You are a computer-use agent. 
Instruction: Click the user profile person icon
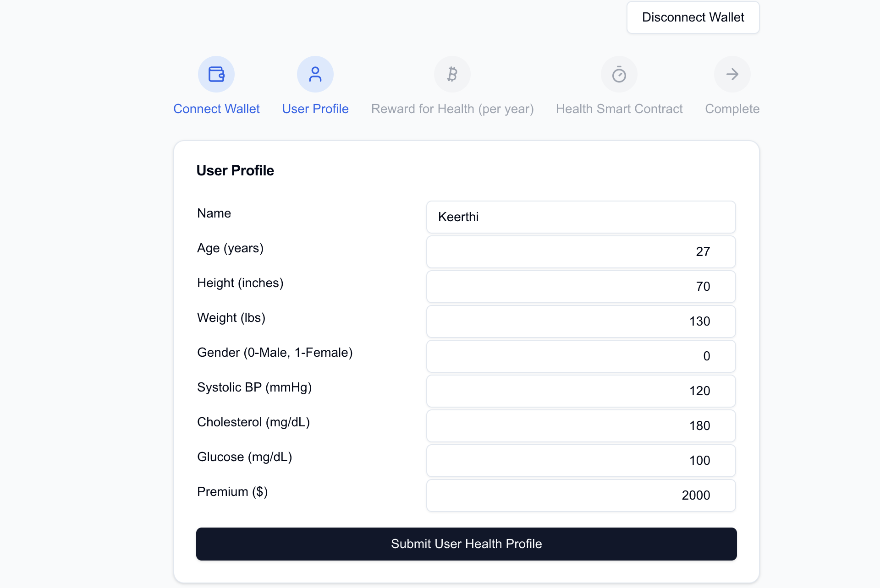[315, 74]
